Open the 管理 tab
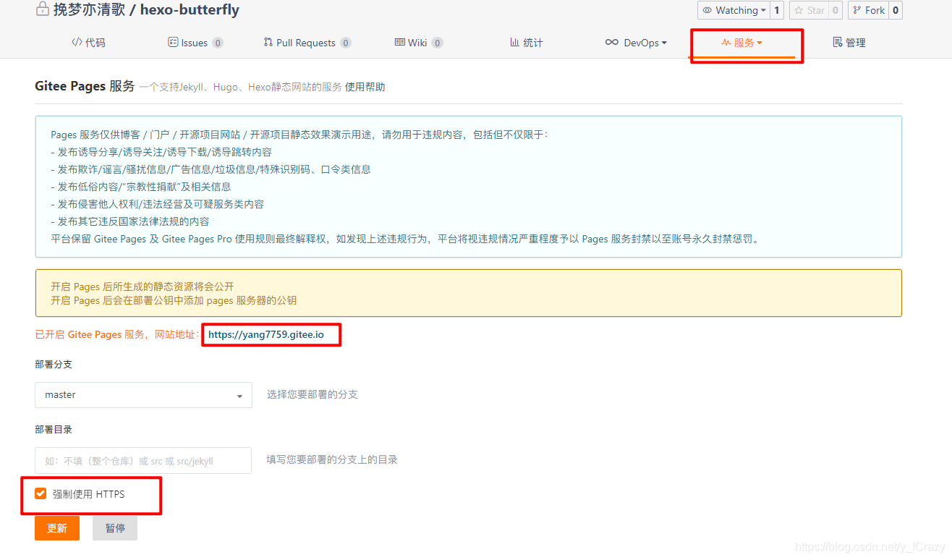The width and height of the screenshot is (952, 560). tap(849, 43)
